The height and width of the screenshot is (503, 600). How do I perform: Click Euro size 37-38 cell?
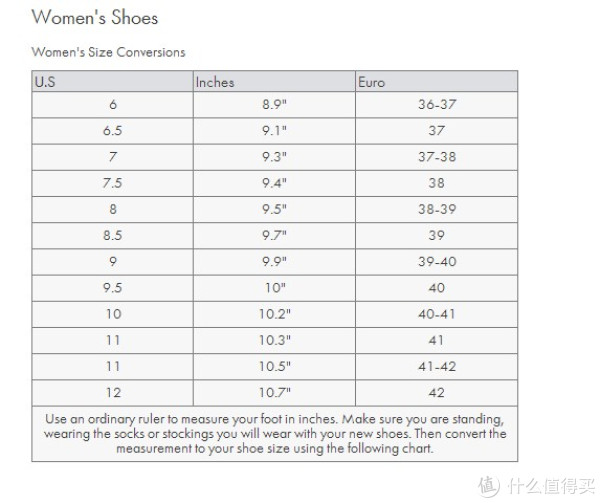point(437,157)
